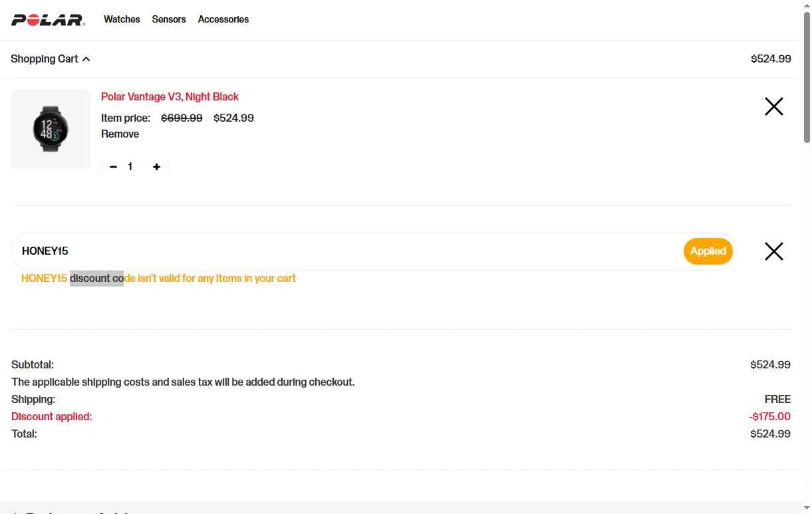812x514 pixels.
Task: Open the Accessories menu
Action: [223, 19]
